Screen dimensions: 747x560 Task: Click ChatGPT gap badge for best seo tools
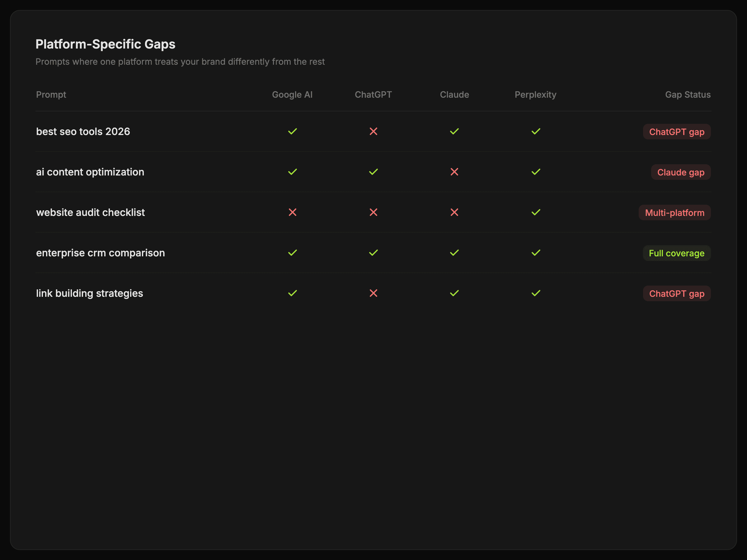pos(676,132)
